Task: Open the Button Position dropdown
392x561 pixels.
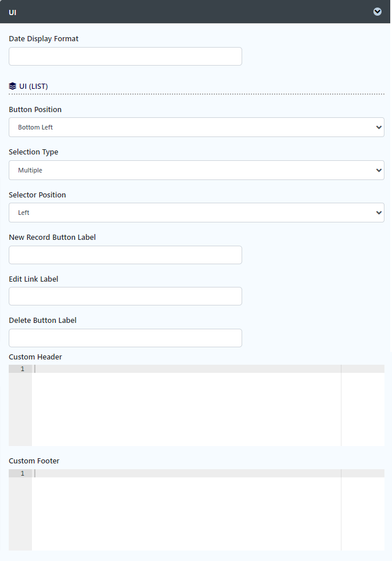Action: pos(196,127)
